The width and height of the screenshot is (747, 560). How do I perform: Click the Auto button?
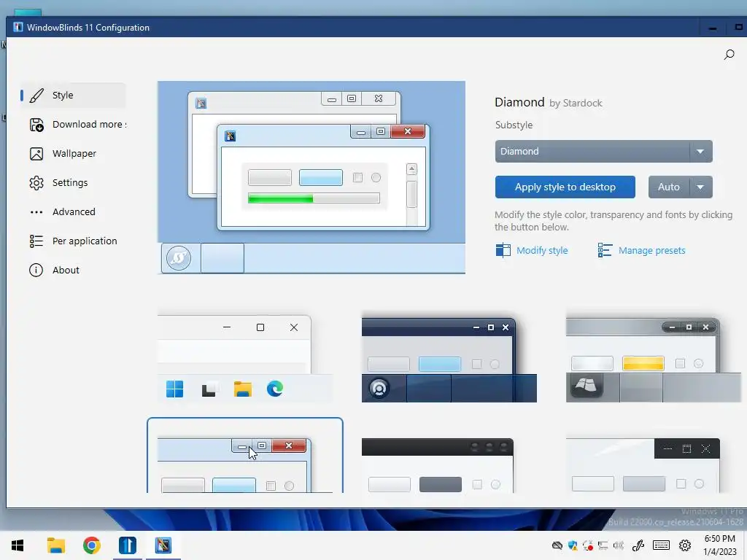(x=669, y=187)
